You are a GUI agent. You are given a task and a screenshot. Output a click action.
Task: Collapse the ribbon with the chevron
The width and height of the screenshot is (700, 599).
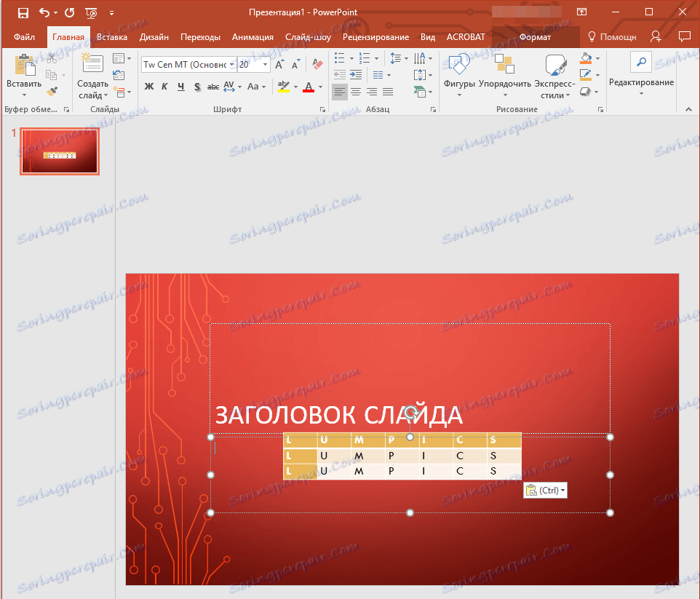(x=688, y=109)
